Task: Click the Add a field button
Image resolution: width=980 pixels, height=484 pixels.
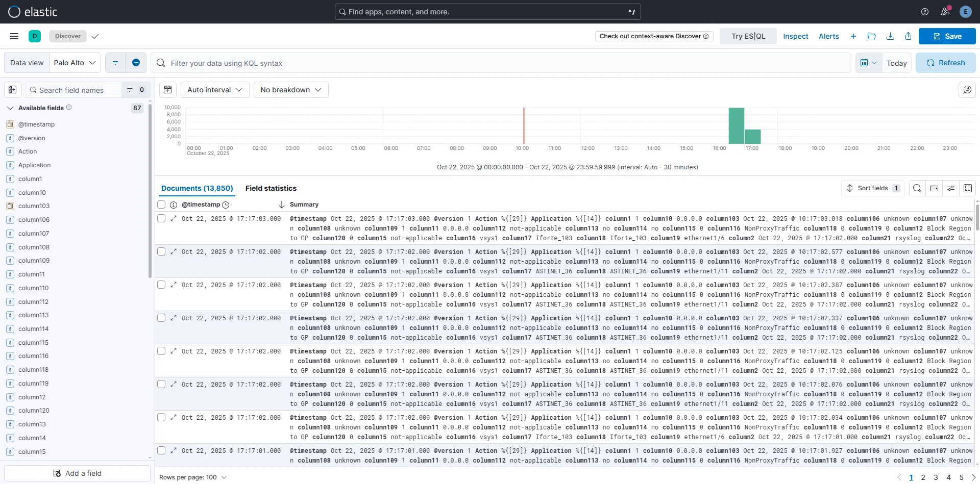Action: (78, 473)
